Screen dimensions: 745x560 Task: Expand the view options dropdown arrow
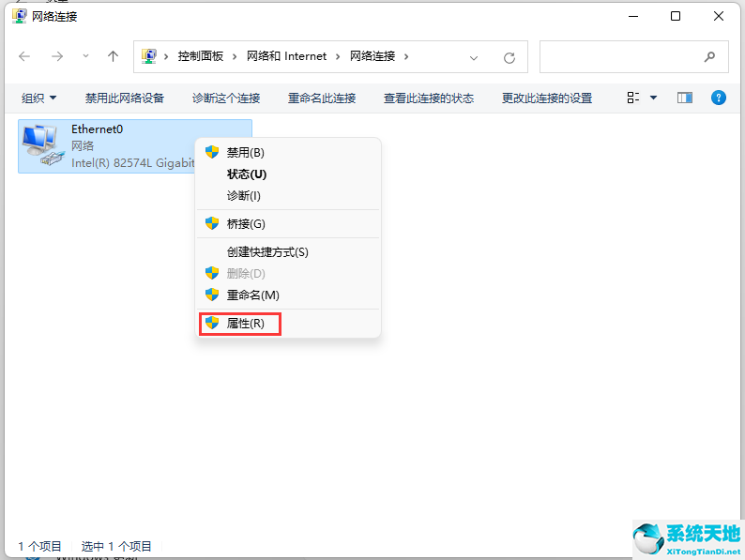(x=653, y=98)
